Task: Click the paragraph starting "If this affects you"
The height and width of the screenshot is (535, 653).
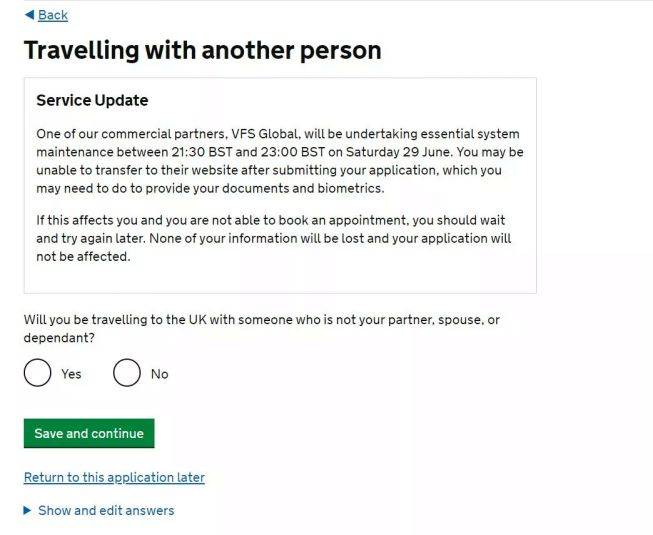Action: coord(273,238)
